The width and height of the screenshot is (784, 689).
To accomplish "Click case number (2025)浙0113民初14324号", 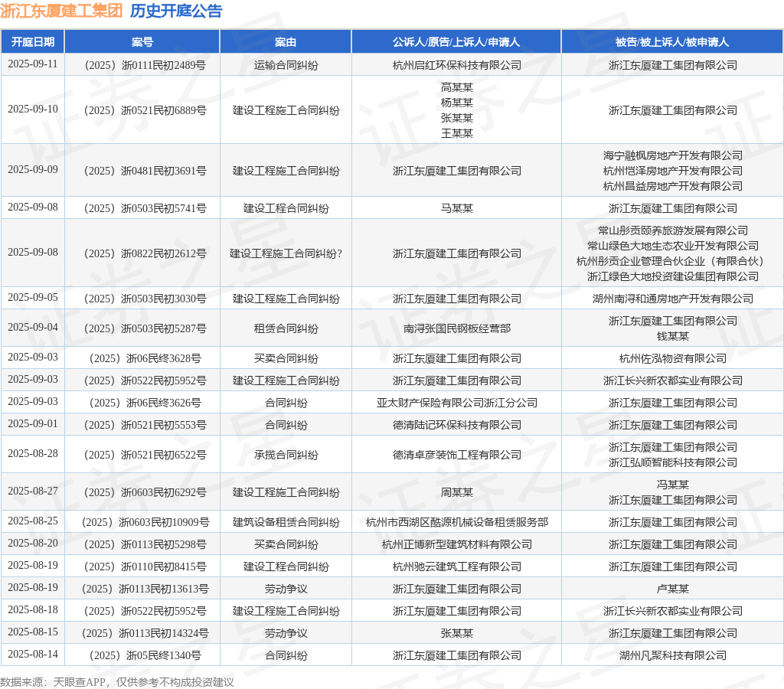I will tap(145, 633).
